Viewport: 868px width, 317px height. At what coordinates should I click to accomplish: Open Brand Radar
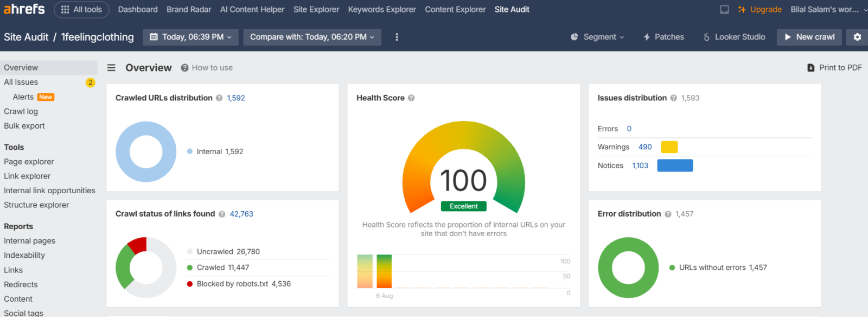click(189, 9)
